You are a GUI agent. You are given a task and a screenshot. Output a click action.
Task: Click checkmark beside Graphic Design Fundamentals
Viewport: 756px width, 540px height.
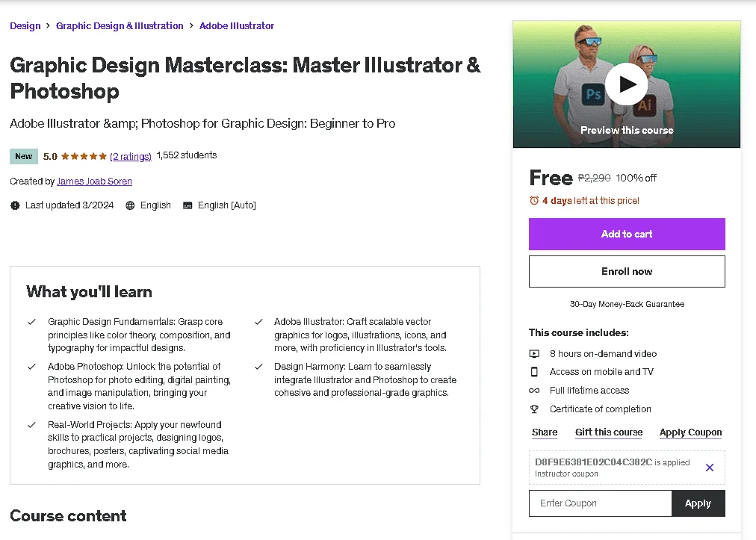pyautogui.click(x=32, y=322)
